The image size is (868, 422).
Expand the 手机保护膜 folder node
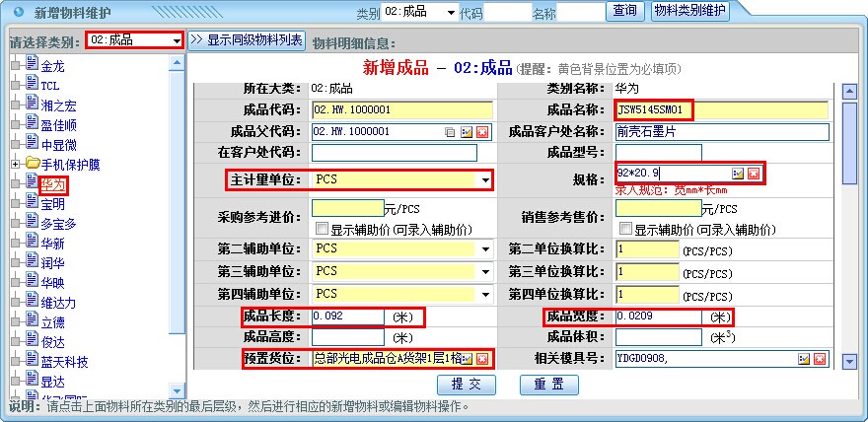point(15,163)
